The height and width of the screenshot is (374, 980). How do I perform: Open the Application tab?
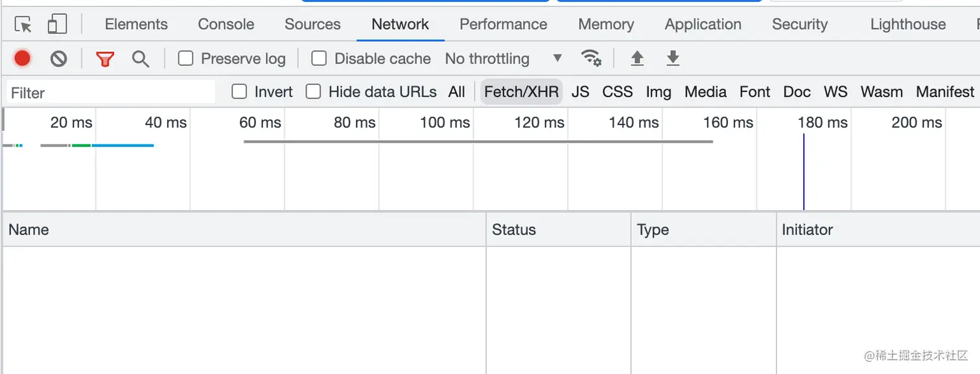(703, 25)
